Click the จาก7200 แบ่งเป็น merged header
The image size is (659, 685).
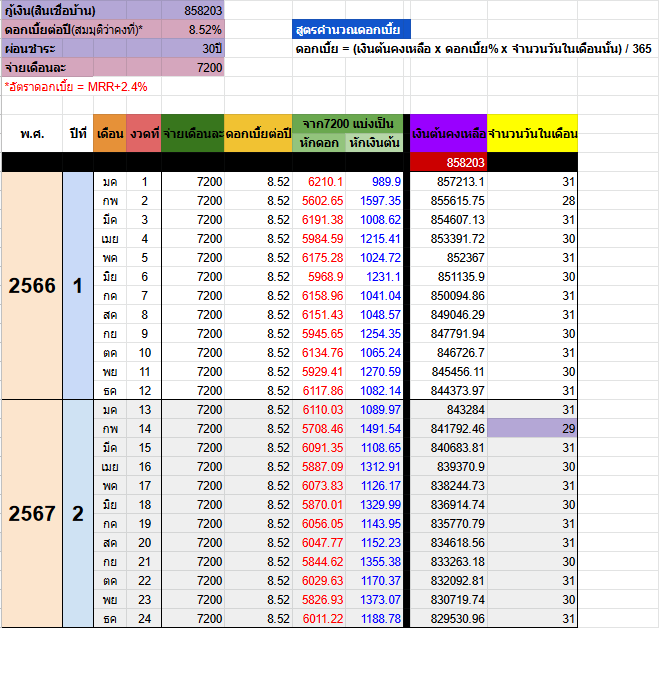click(x=347, y=124)
